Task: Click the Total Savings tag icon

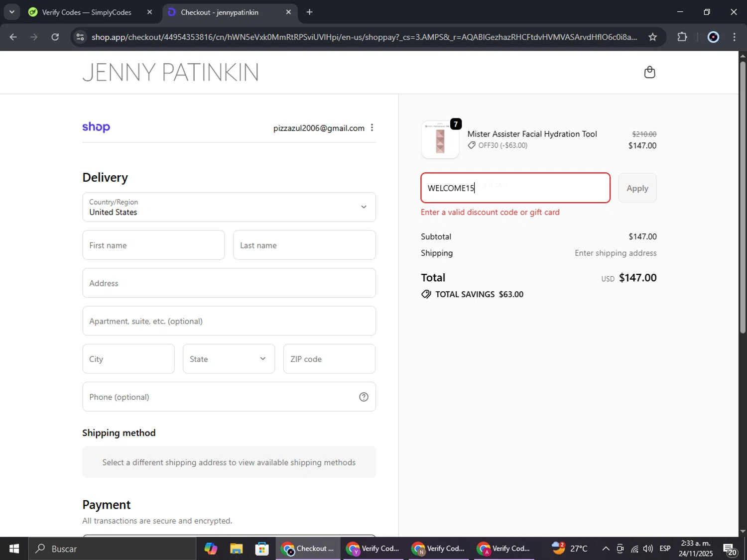Action: click(x=426, y=294)
